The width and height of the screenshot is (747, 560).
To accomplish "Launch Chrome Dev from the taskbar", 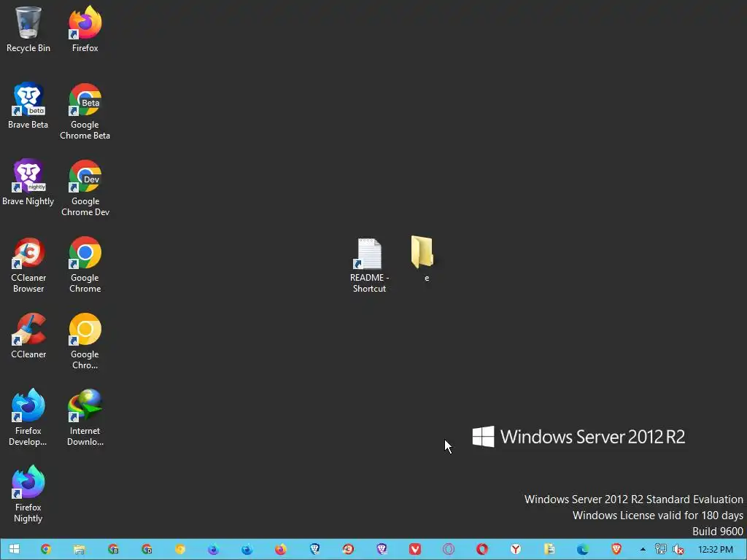I will point(146,549).
